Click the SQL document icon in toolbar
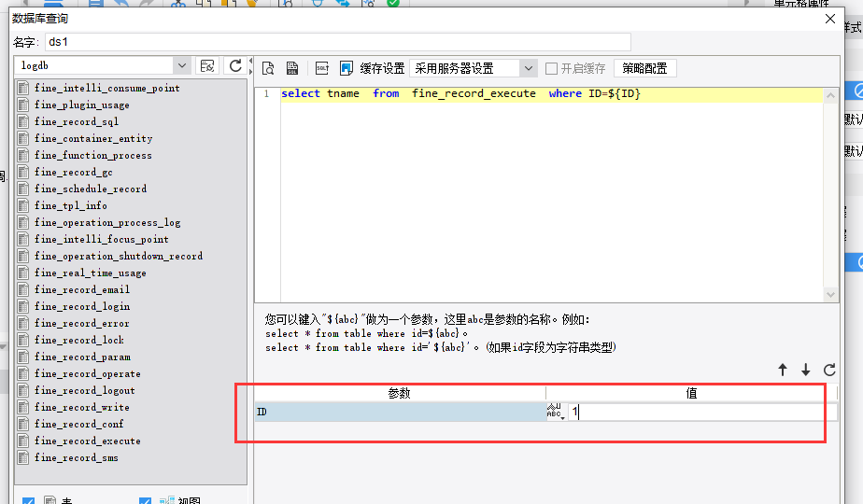This screenshot has height=504, width=863. 292,68
